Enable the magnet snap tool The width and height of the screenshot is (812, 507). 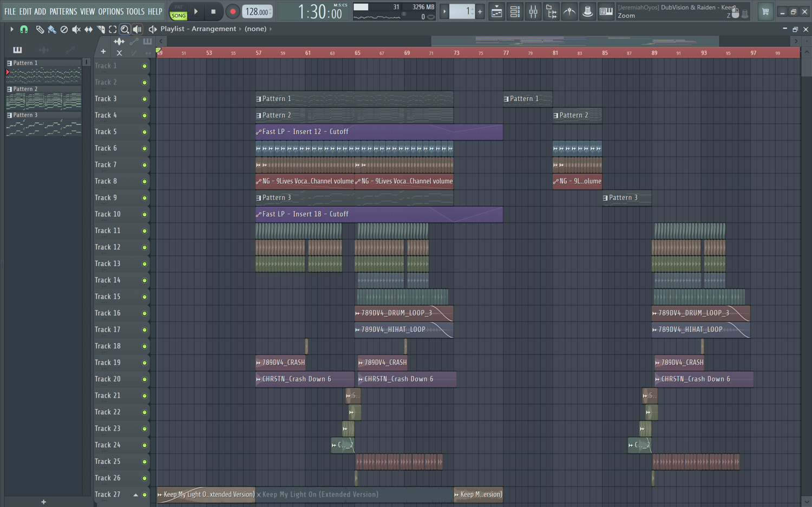[x=24, y=29]
